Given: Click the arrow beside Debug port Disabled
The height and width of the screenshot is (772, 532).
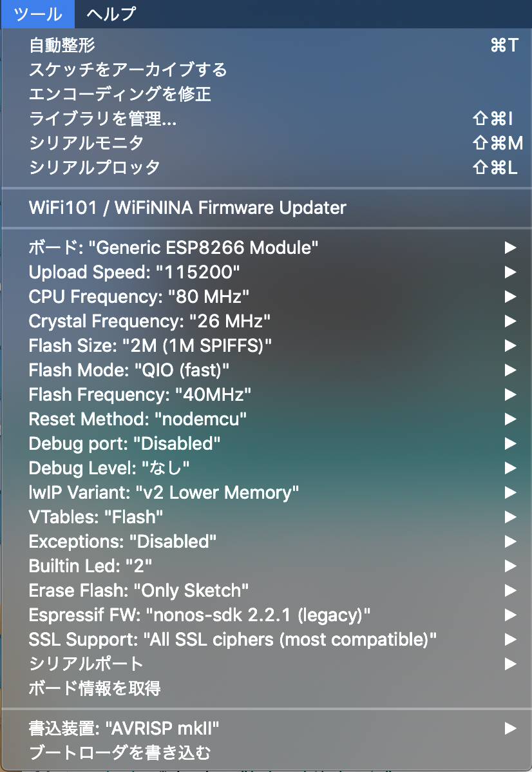Looking at the screenshot, I should point(510,443).
